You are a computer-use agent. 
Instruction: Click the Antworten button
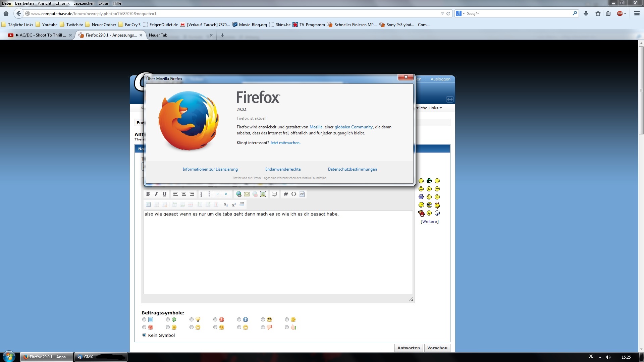(x=408, y=348)
